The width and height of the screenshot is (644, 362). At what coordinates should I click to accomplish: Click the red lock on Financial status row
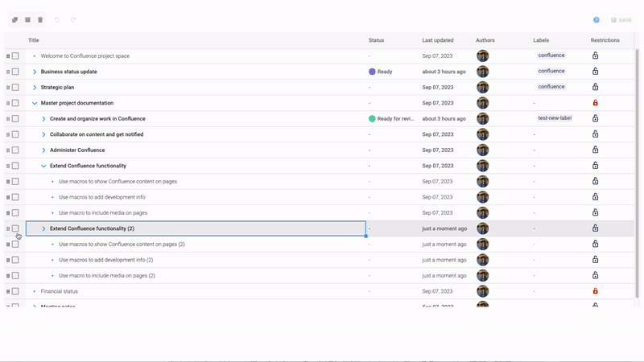596,291
